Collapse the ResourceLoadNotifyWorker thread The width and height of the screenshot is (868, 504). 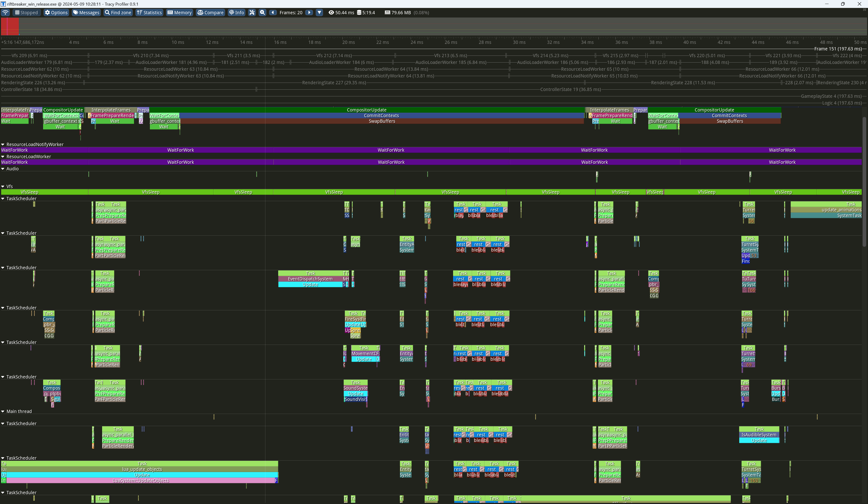click(x=3, y=144)
